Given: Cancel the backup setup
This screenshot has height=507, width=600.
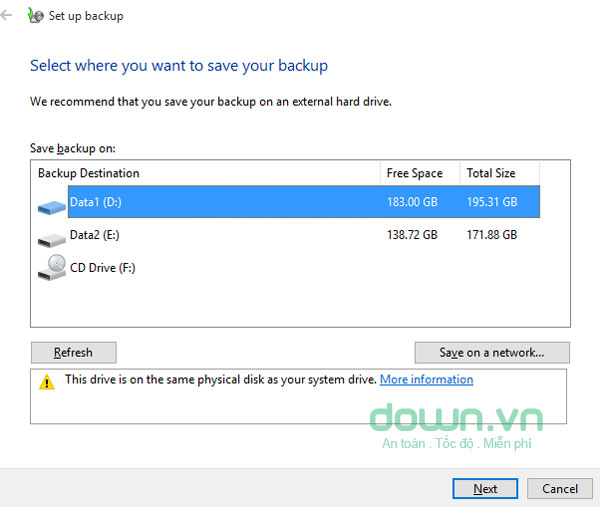Looking at the screenshot, I should click(x=560, y=489).
